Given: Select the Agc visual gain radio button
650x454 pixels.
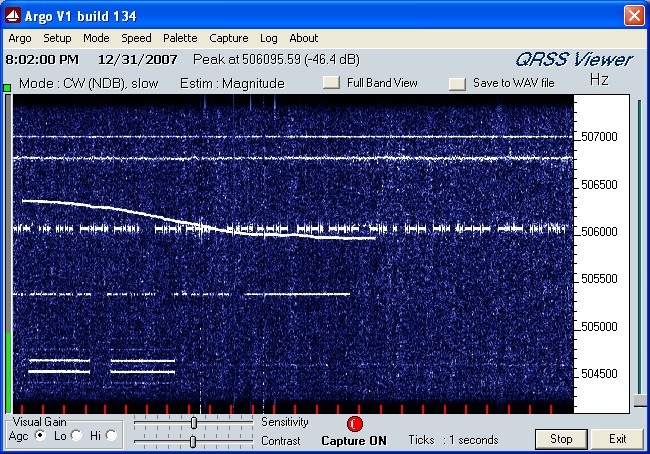Looking at the screenshot, I should click(x=40, y=435).
